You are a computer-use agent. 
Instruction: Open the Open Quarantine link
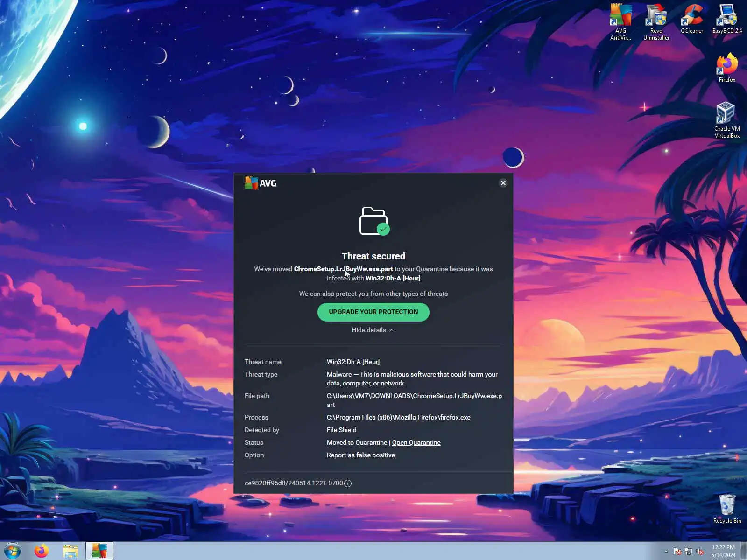pos(416,442)
